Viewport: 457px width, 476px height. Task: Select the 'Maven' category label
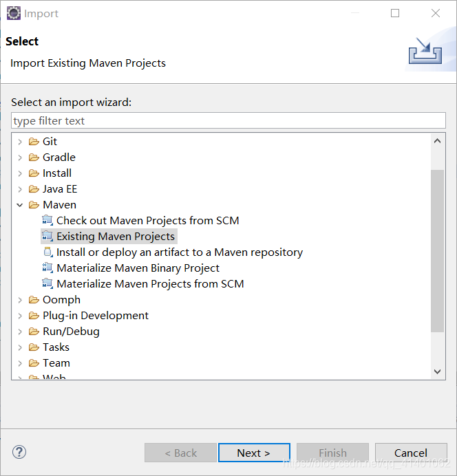coord(59,204)
